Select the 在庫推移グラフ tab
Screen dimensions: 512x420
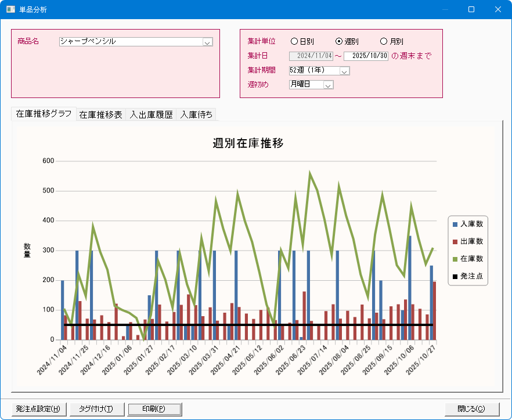44,114
